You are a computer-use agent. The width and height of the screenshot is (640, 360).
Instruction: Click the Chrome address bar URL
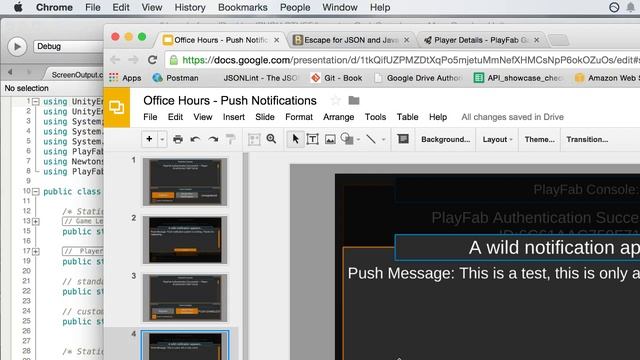pyautogui.click(x=411, y=60)
